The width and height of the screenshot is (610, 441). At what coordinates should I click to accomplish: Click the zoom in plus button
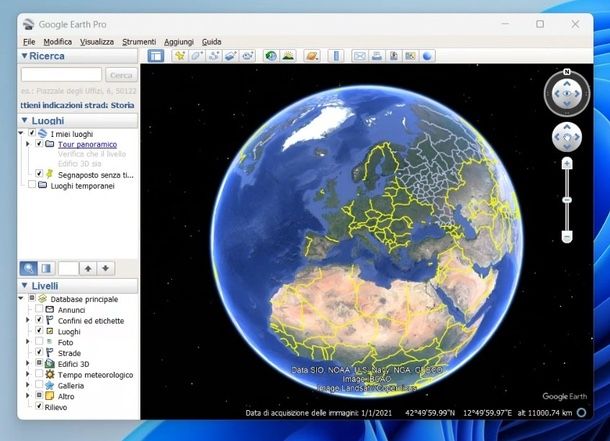[x=567, y=164]
